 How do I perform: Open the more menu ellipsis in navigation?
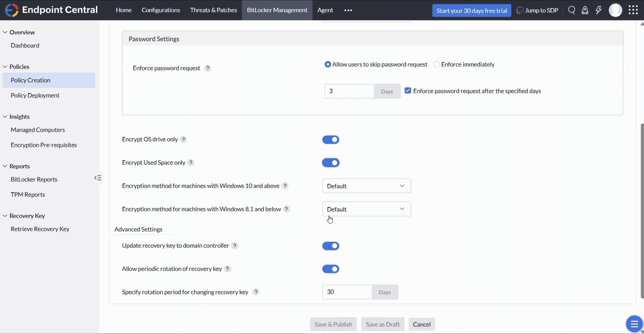(348, 10)
